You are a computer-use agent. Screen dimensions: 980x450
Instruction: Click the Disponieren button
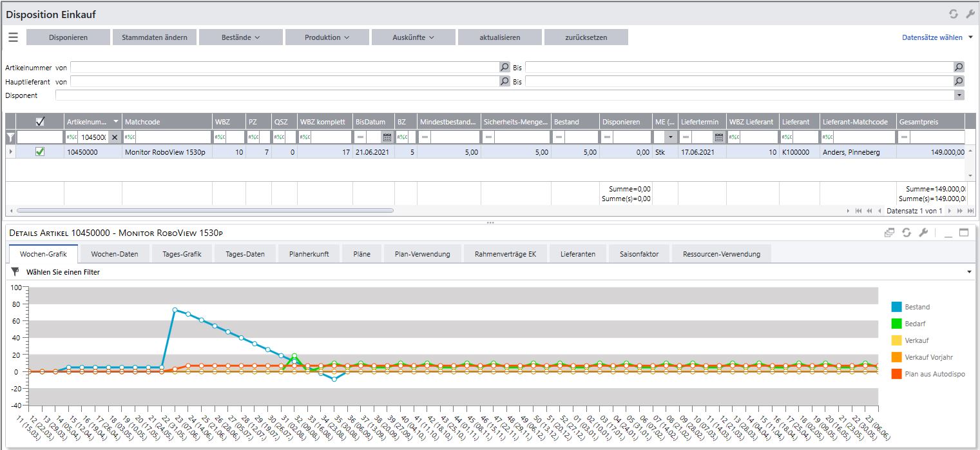[x=68, y=37]
